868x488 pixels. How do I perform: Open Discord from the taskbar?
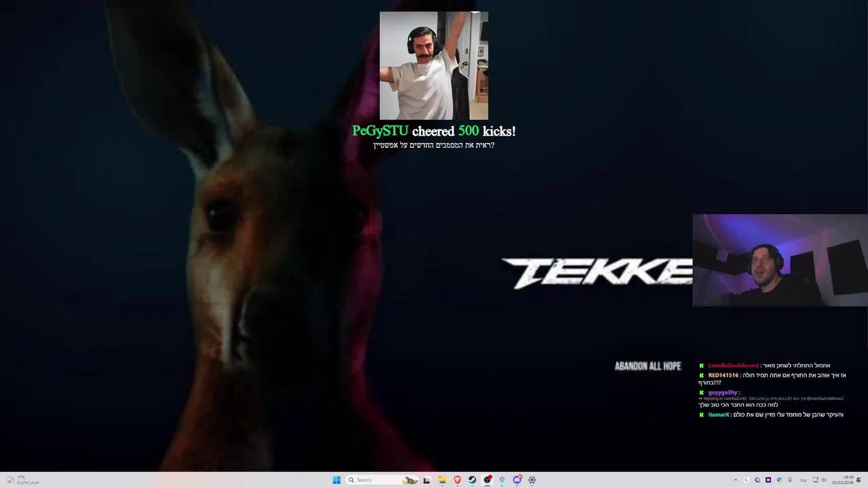[x=517, y=480]
